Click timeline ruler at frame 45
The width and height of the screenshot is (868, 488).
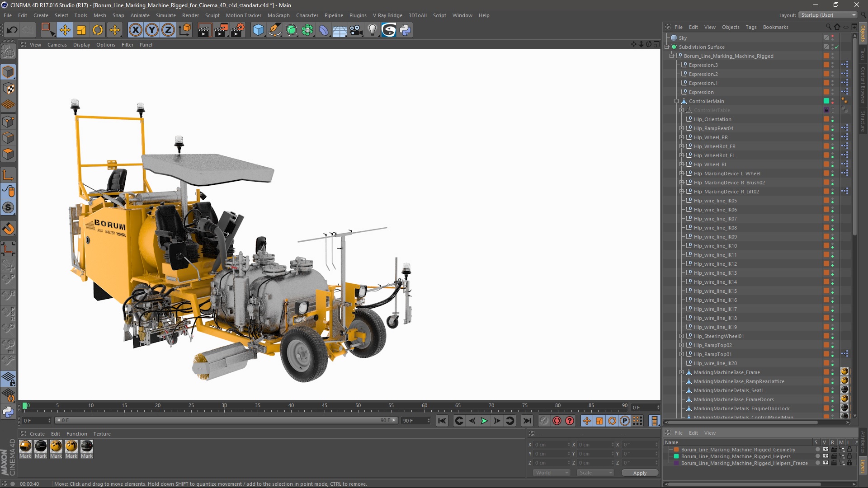[x=325, y=406]
